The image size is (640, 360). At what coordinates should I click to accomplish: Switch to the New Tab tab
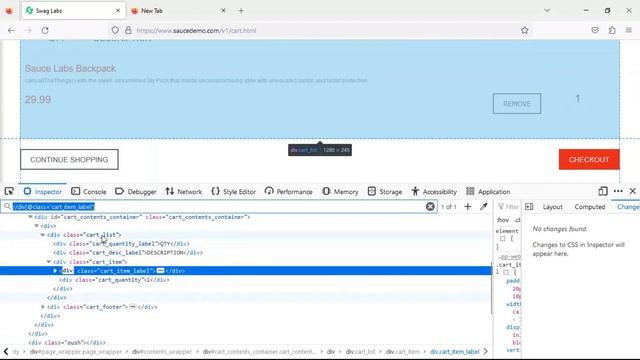(179, 11)
